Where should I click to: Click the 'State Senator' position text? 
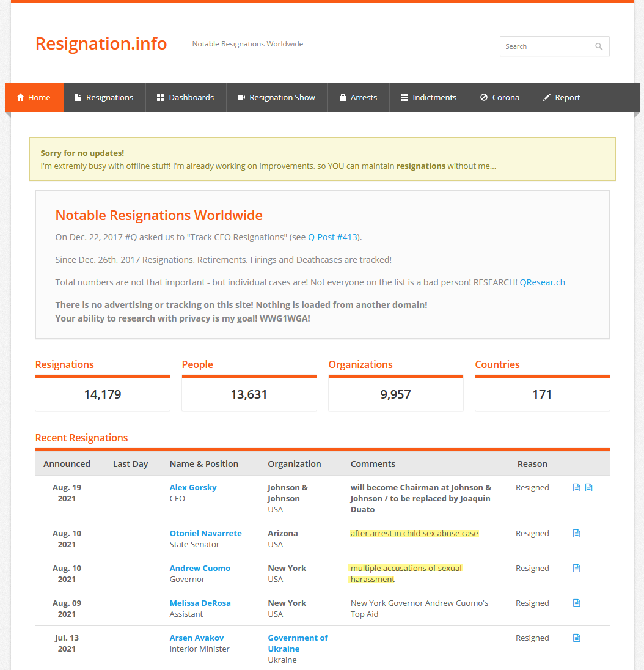point(194,544)
